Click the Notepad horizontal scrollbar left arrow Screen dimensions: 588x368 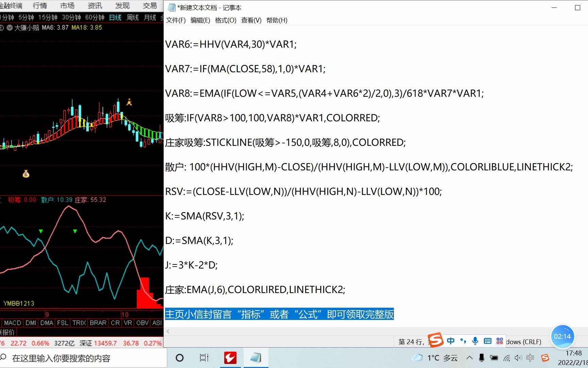coord(168,331)
